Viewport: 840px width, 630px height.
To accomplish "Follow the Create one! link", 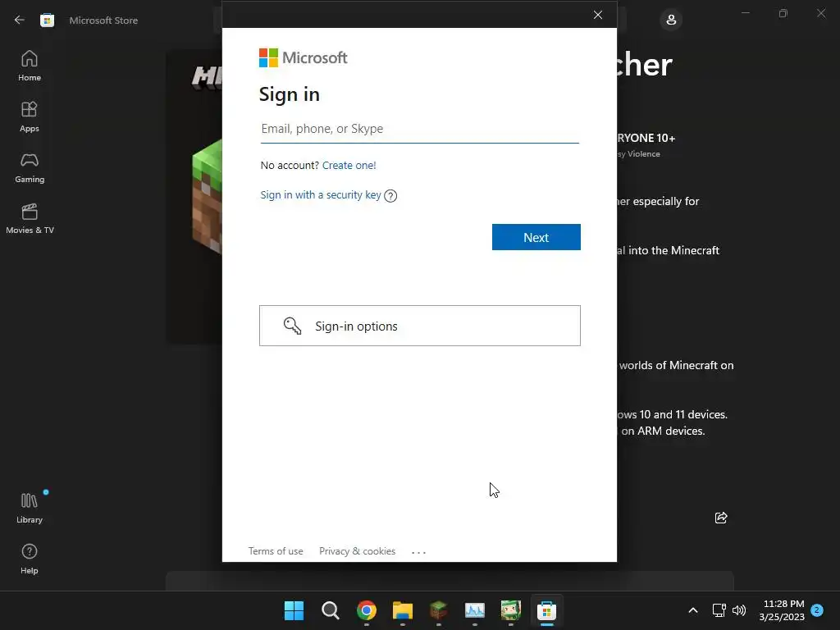I will [349, 166].
